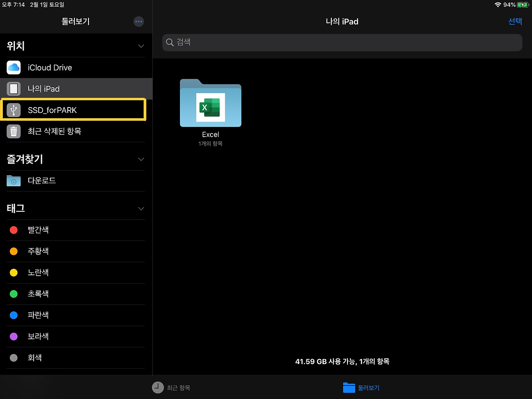Click the 즐겨찾기 section header
Screen dimensions: 532x399
(x=25, y=159)
